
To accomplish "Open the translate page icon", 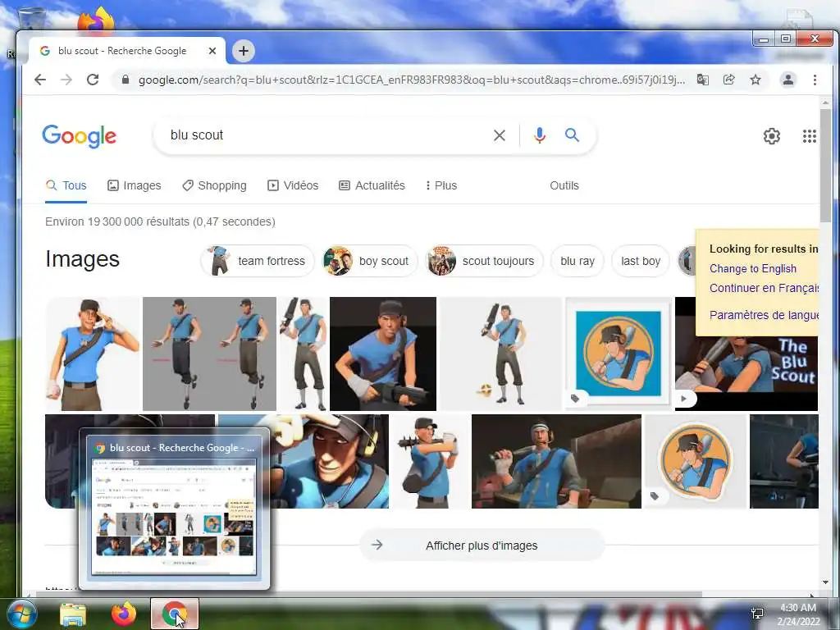I will pyautogui.click(x=703, y=80).
